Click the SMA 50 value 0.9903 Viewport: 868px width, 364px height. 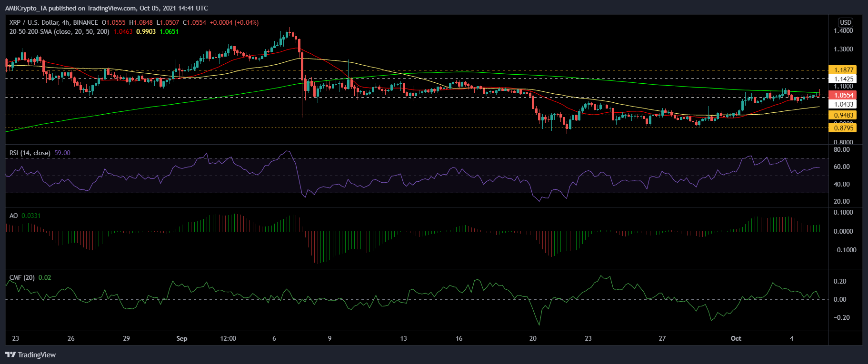point(146,31)
